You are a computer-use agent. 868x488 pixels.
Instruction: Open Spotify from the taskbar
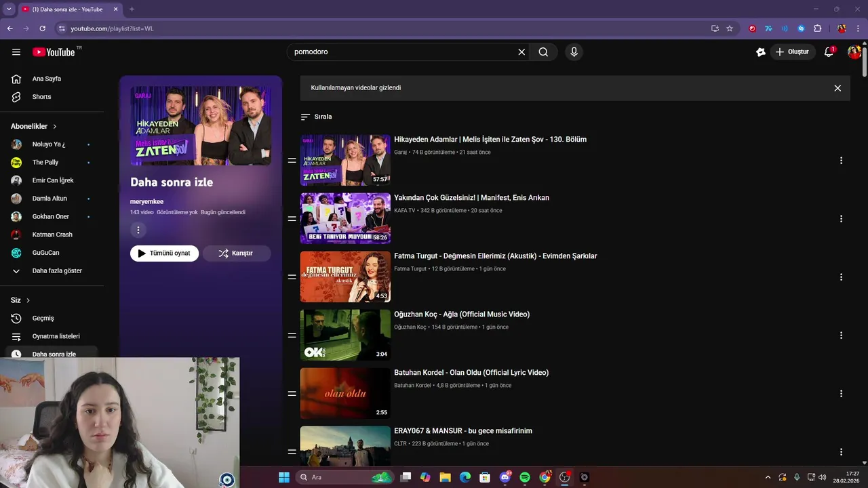tap(525, 477)
